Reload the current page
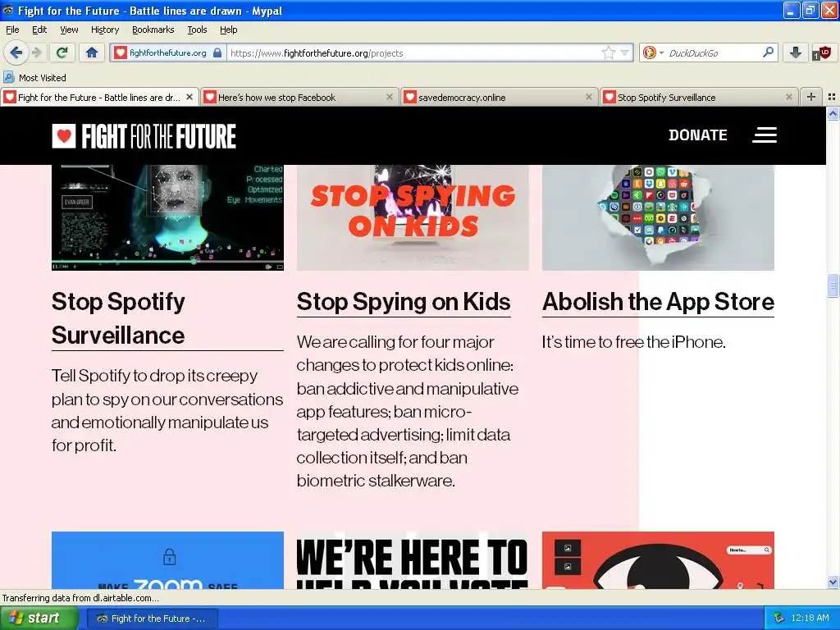 62,52
